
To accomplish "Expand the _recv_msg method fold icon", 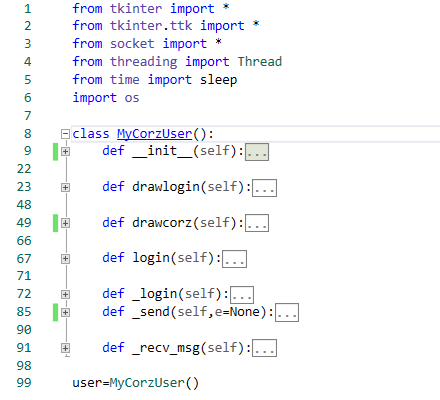I will click(x=65, y=348).
